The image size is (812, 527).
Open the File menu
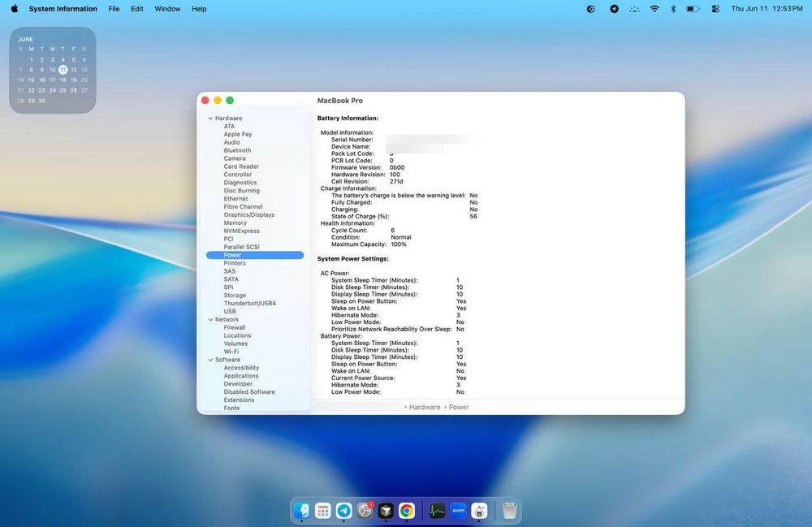(x=114, y=9)
